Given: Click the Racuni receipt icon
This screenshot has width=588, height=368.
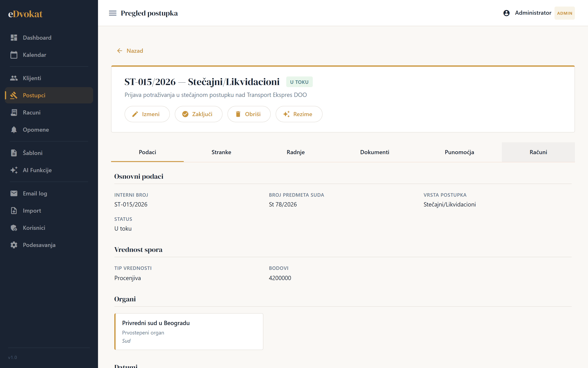Looking at the screenshot, I should (x=14, y=112).
